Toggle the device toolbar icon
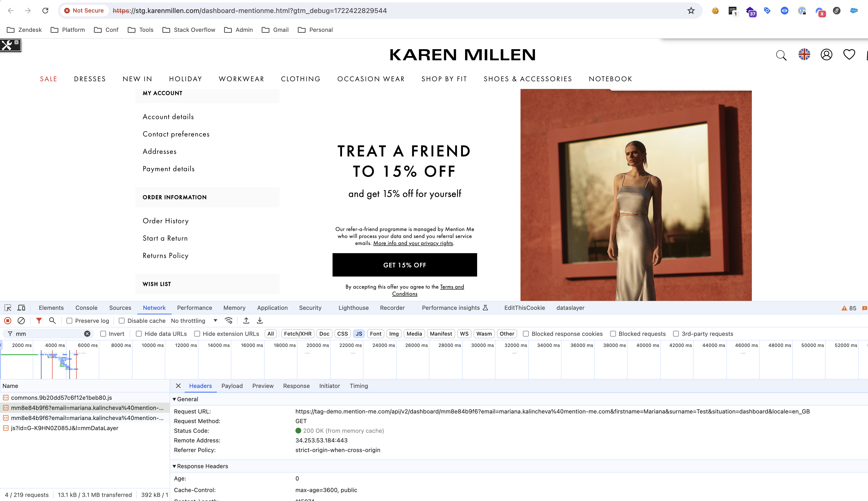Viewport: 868px width, 501px height. pyautogui.click(x=21, y=308)
